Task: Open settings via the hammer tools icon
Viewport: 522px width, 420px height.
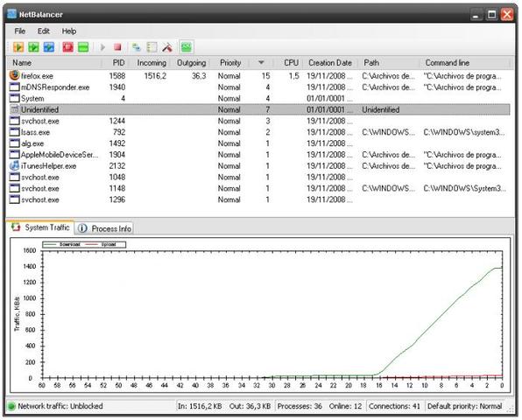Action: [x=167, y=47]
